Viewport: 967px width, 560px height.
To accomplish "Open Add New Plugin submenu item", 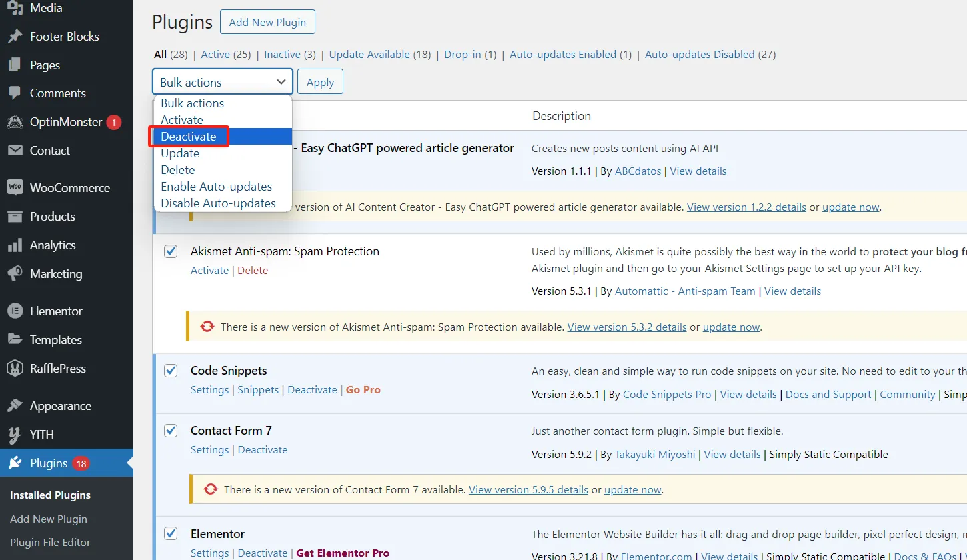I will tap(49, 519).
